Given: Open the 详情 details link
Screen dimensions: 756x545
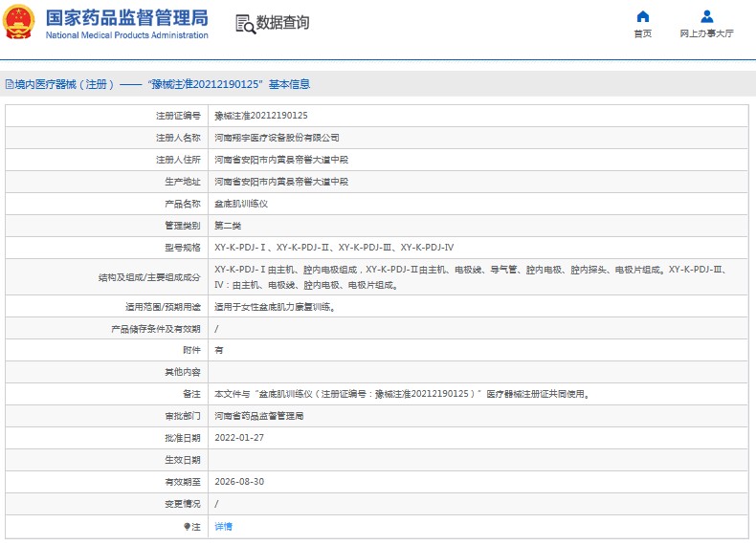Looking at the screenshot, I should 223,527.
